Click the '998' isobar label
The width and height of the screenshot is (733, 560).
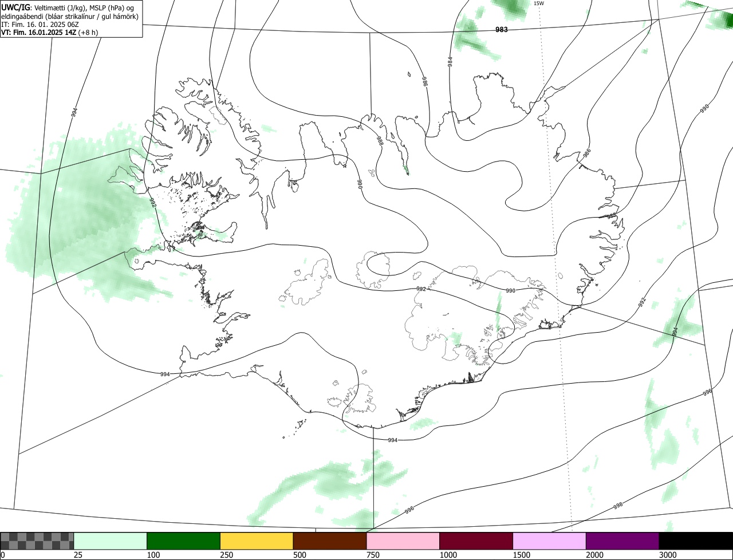[x=618, y=506]
